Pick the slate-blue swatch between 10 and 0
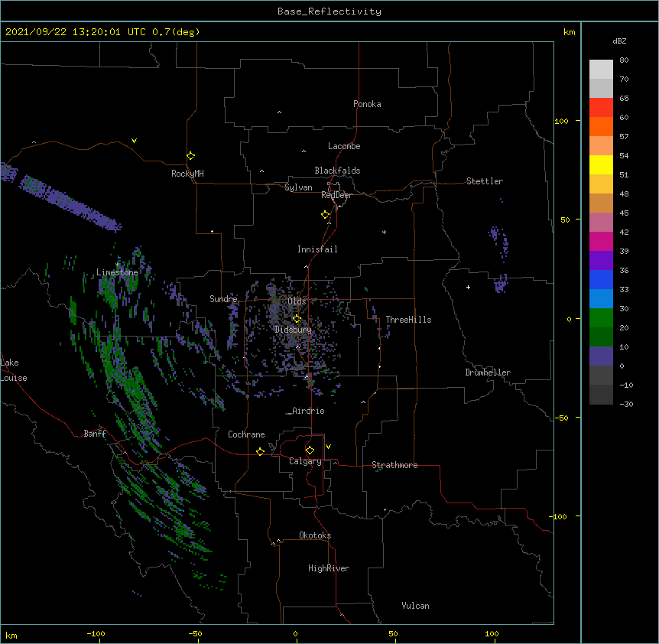The height and width of the screenshot is (644, 659). (x=601, y=356)
